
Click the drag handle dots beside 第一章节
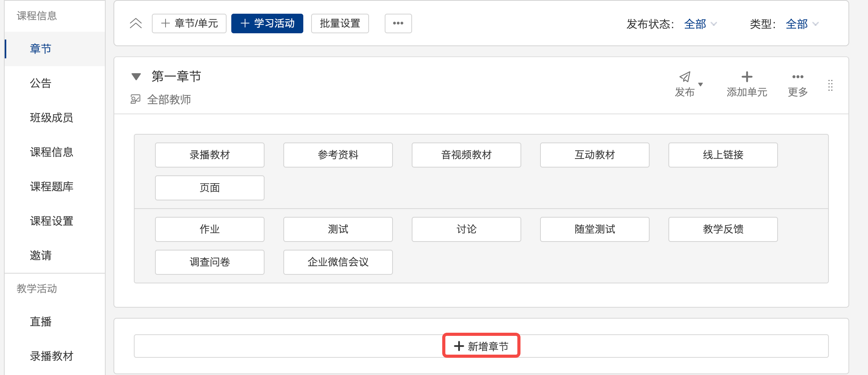830,85
